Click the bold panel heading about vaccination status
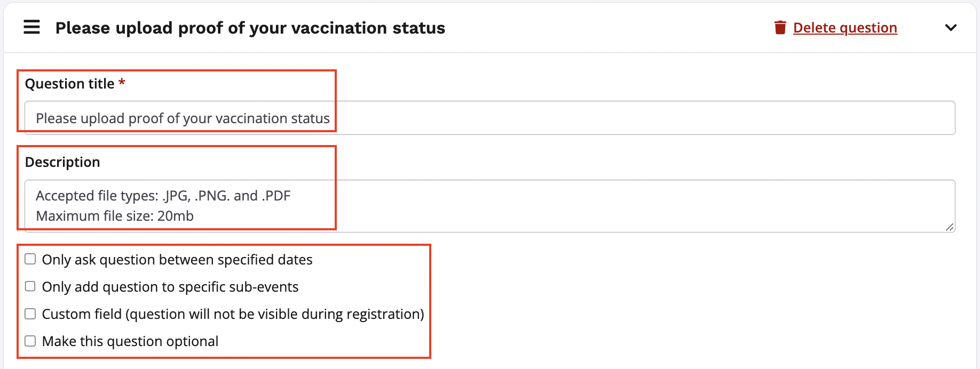The height and width of the screenshot is (369, 980). click(x=250, y=28)
